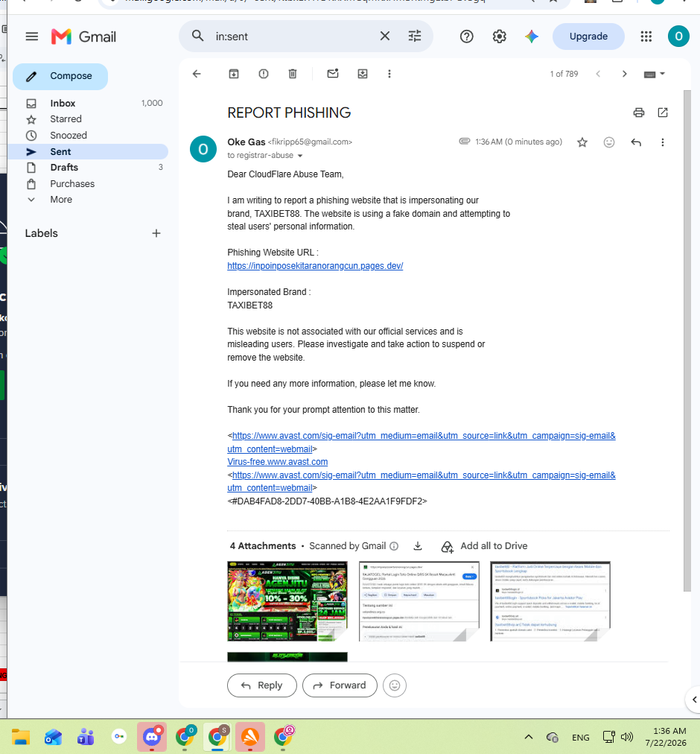
Task: Delete this email with trash icon
Action: [293, 74]
